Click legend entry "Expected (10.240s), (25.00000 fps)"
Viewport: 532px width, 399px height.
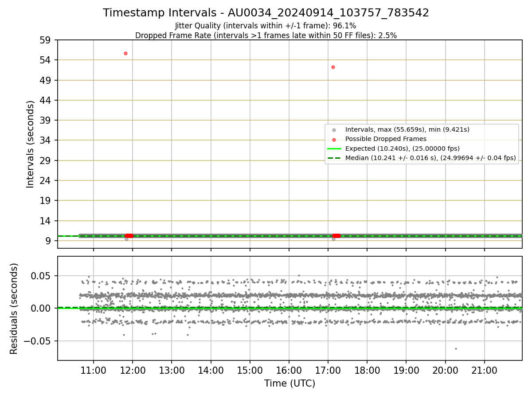tap(402, 149)
